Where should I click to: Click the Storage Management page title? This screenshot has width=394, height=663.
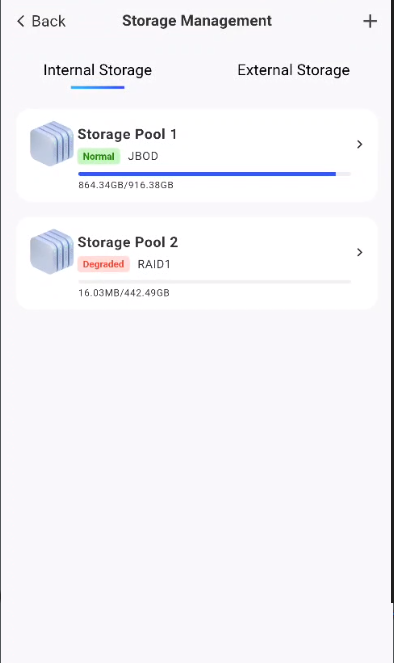197,21
